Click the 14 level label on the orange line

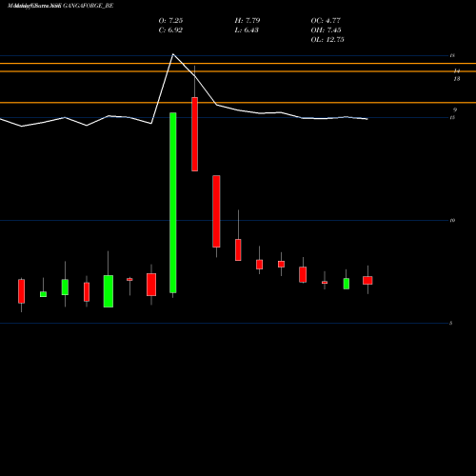pos(457,70)
